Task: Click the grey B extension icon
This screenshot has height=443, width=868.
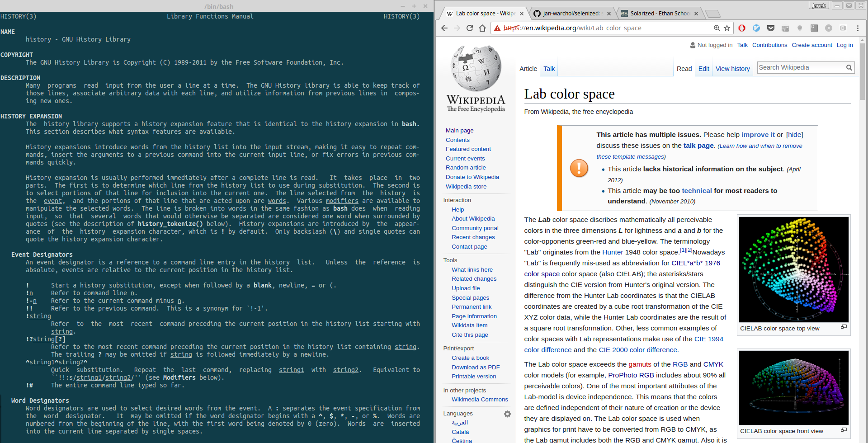Action: (x=843, y=28)
